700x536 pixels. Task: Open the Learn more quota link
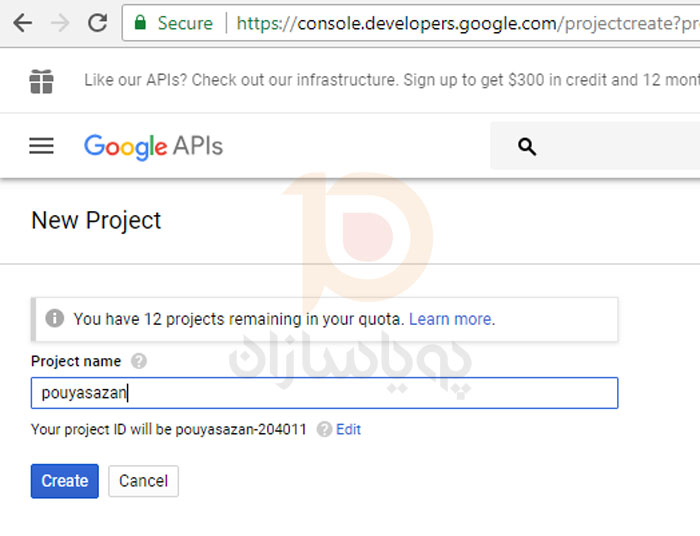[x=450, y=319]
